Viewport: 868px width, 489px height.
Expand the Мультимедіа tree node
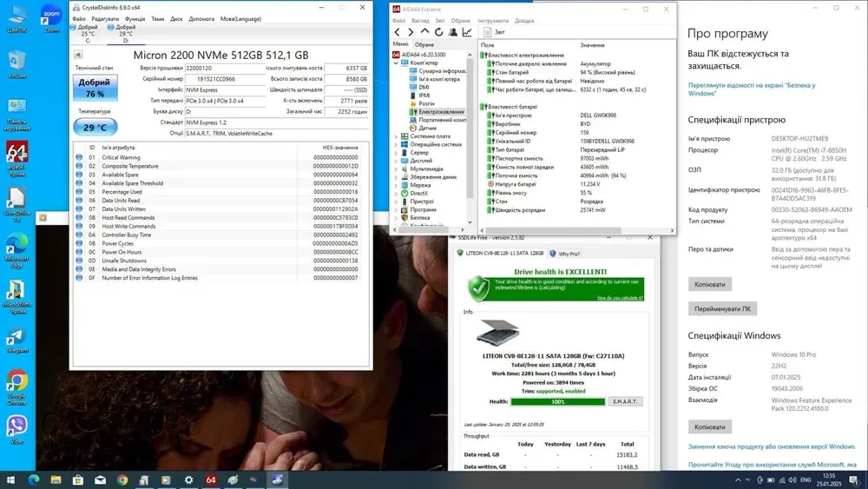click(x=396, y=169)
